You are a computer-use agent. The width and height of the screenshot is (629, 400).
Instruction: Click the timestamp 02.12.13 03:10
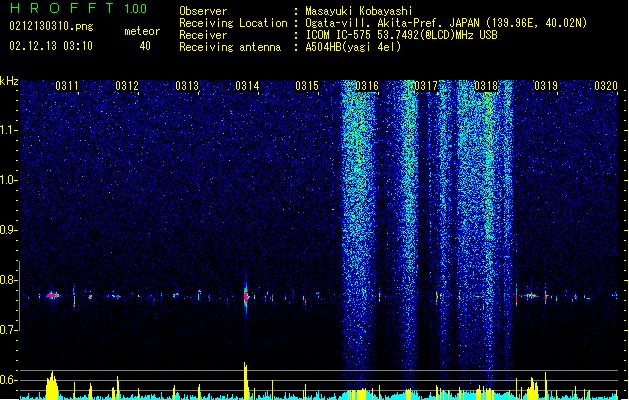51,46
